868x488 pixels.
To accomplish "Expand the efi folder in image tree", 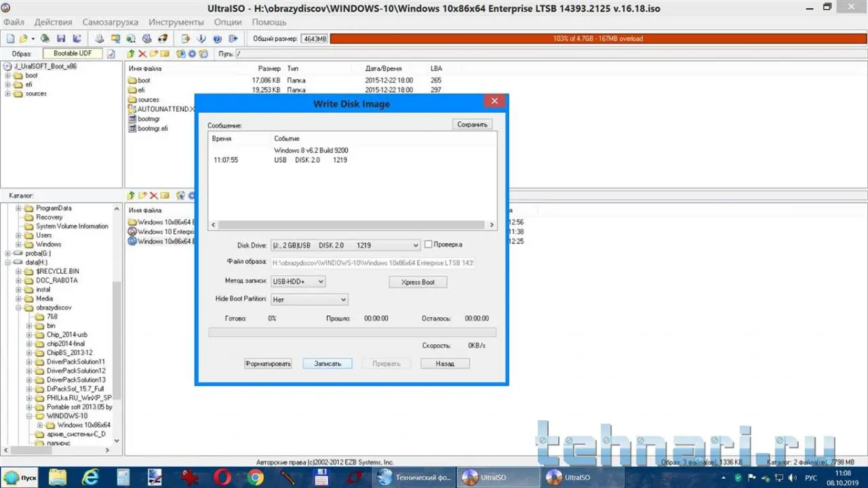I will pyautogui.click(x=8, y=84).
